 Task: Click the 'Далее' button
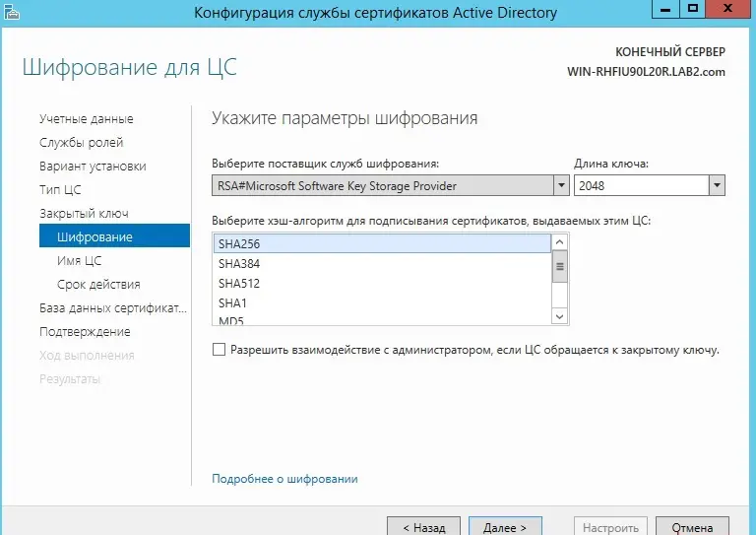(x=505, y=527)
